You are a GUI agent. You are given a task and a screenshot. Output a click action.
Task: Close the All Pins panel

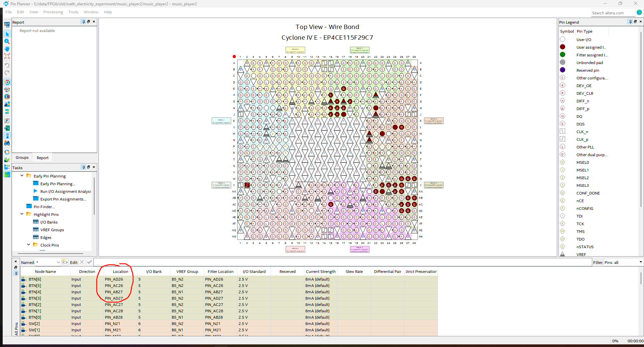16,261
